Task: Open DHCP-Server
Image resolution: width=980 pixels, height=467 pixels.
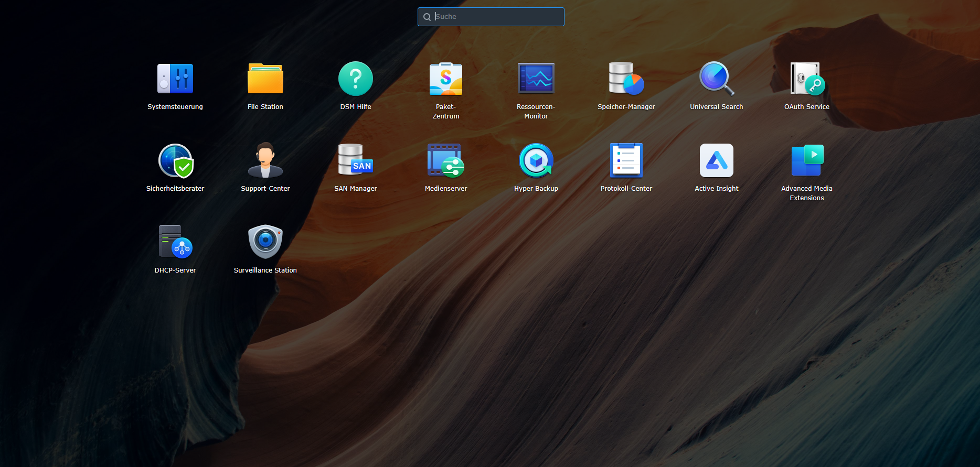Action: 175,242
